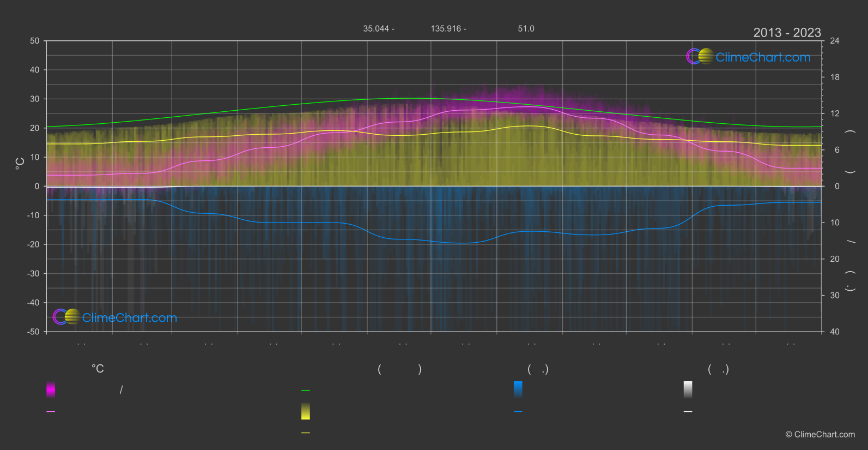Click the °C heading above the legend
The height and width of the screenshot is (450, 868).
pyautogui.click(x=98, y=369)
